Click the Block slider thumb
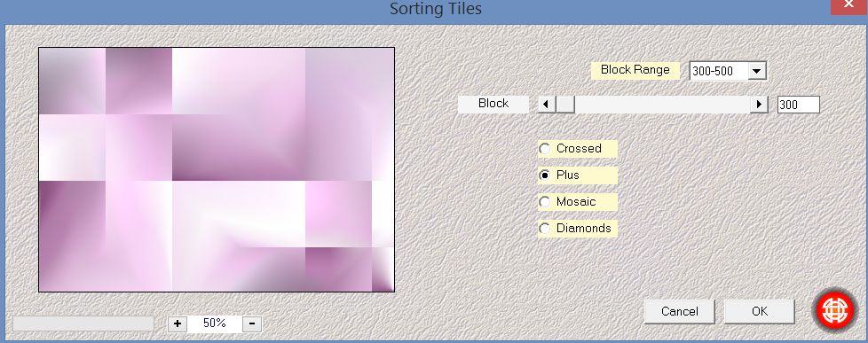868x343 pixels. pyautogui.click(x=565, y=104)
